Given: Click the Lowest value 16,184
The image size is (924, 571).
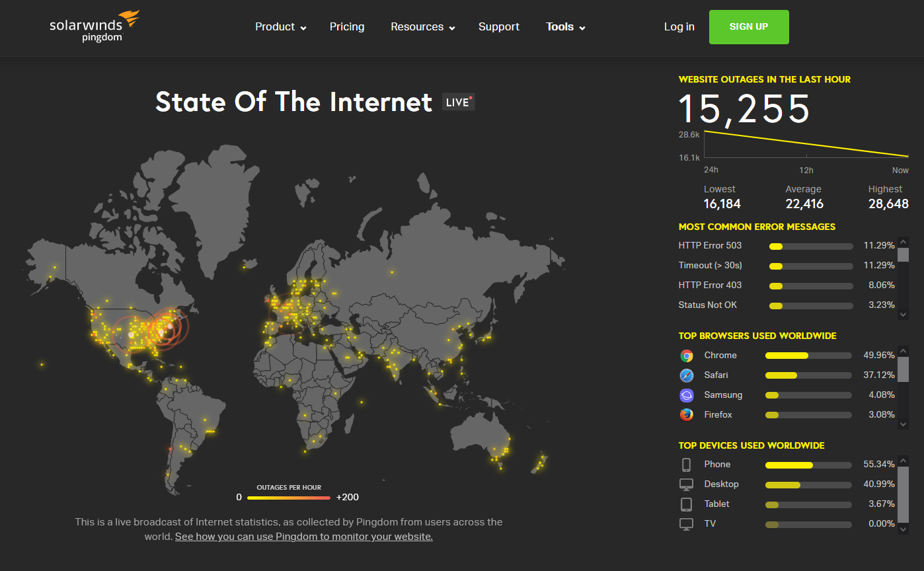Looking at the screenshot, I should [722, 204].
